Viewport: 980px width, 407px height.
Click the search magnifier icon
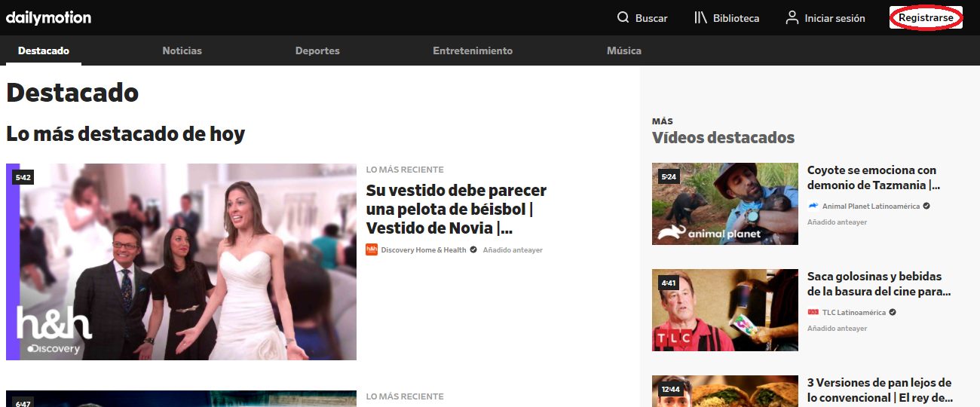pyautogui.click(x=623, y=17)
